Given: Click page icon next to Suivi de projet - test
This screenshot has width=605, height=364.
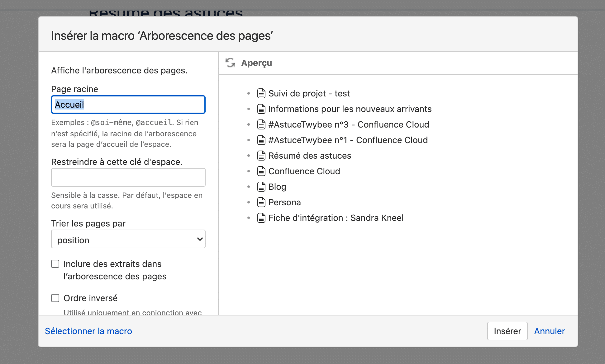Looking at the screenshot, I should point(261,93).
